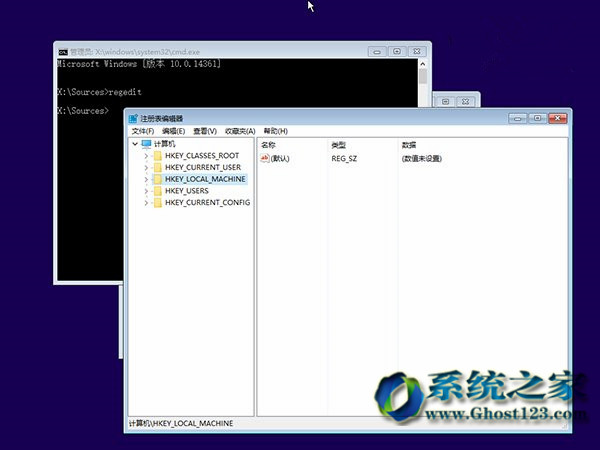
Task: Click the Registry Editor title bar icon
Action: coord(133,119)
